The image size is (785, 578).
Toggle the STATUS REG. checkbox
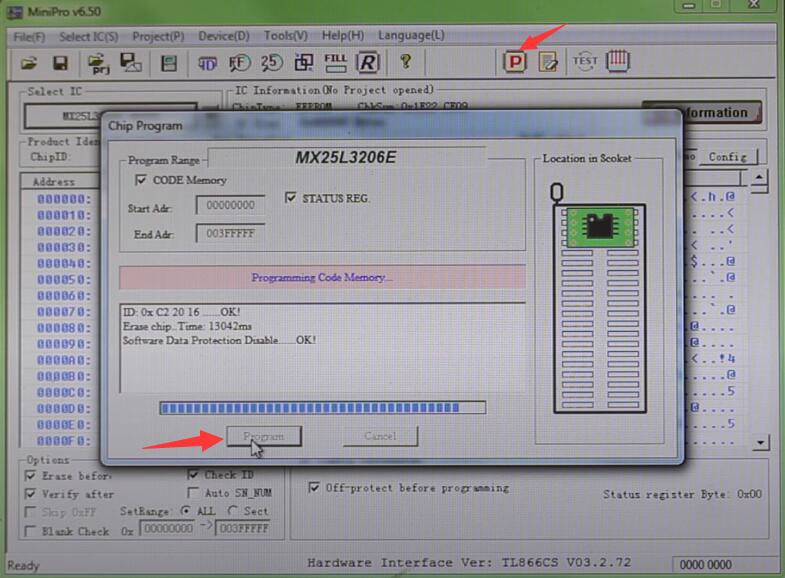290,198
